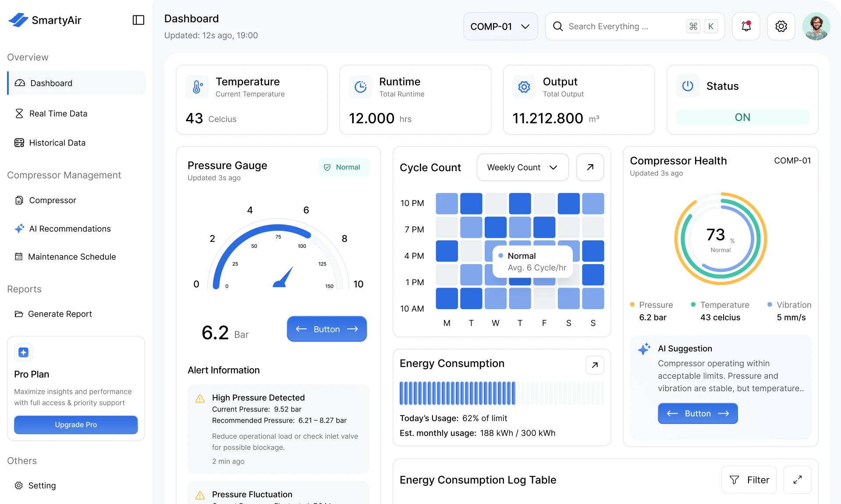Open the Compressor section via its document icon

tap(19, 200)
